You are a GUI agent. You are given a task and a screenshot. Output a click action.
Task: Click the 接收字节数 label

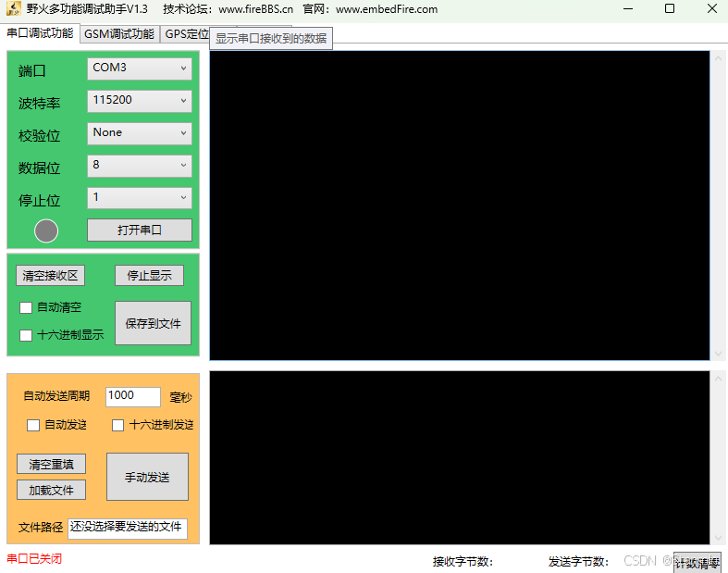tap(463, 562)
